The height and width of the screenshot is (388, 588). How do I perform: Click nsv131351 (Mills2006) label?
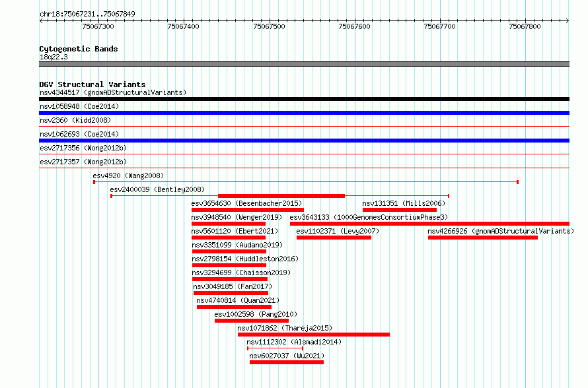(x=404, y=203)
